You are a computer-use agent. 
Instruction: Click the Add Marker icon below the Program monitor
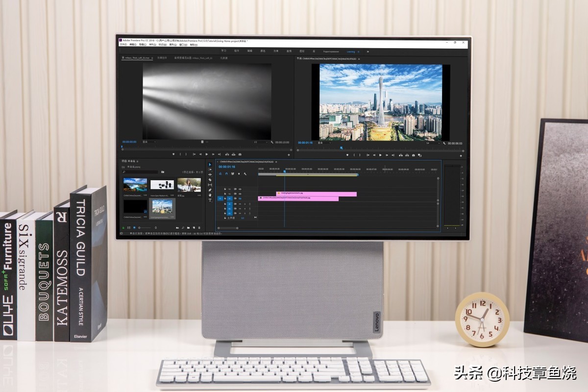click(x=348, y=155)
